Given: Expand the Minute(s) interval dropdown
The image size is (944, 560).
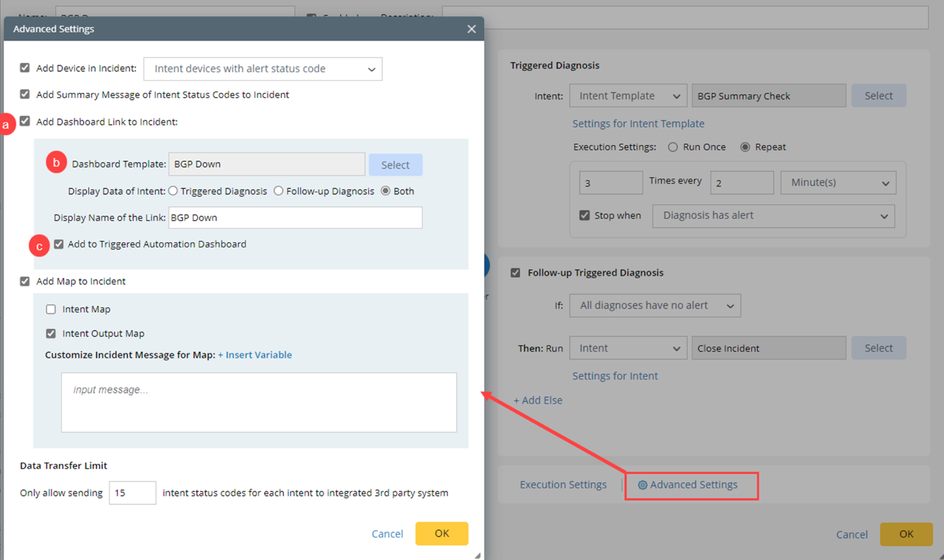Looking at the screenshot, I should (838, 183).
